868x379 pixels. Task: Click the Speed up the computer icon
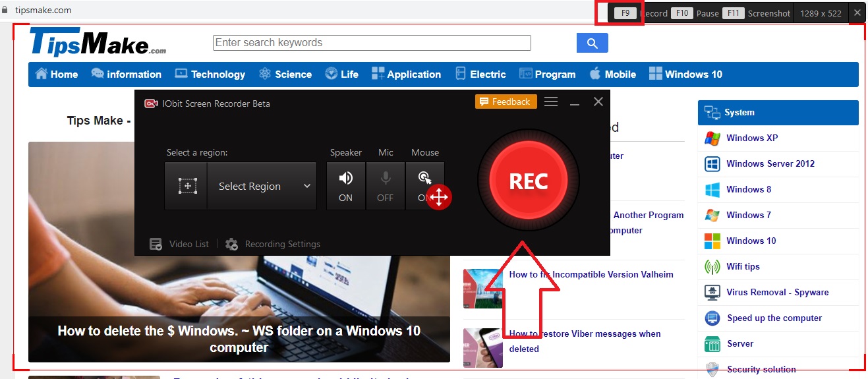point(712,318)
